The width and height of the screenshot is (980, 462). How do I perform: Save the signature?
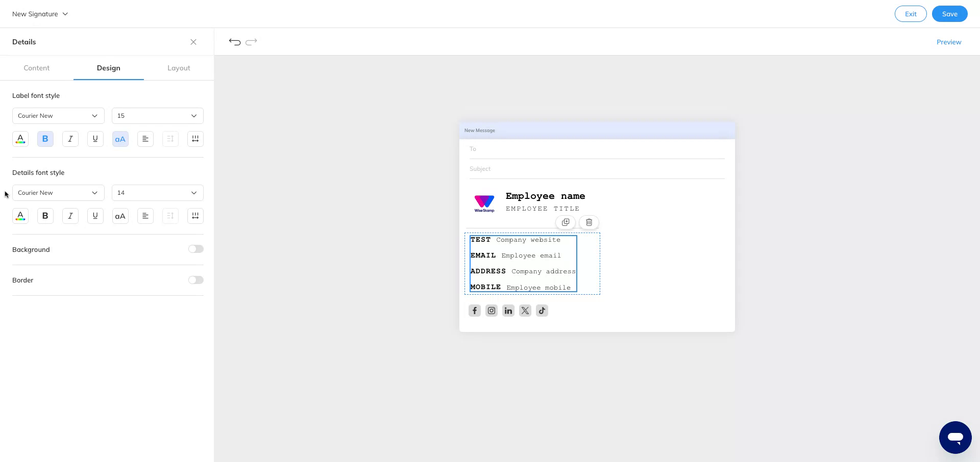pos(949,14)
